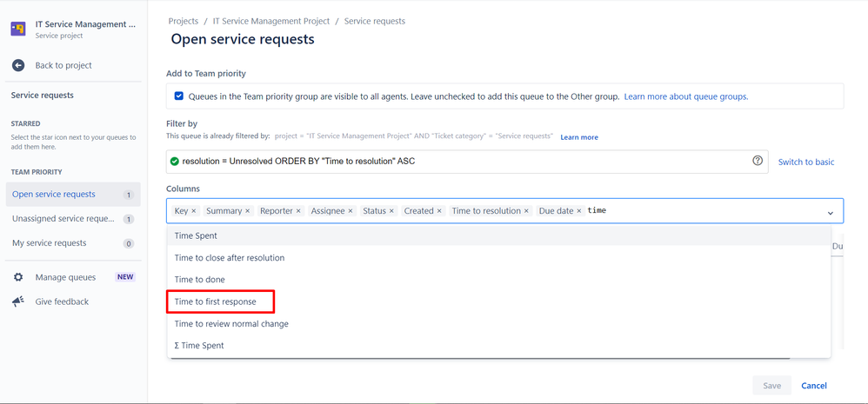Open the Manage queues gear icon

click(18, 277)
